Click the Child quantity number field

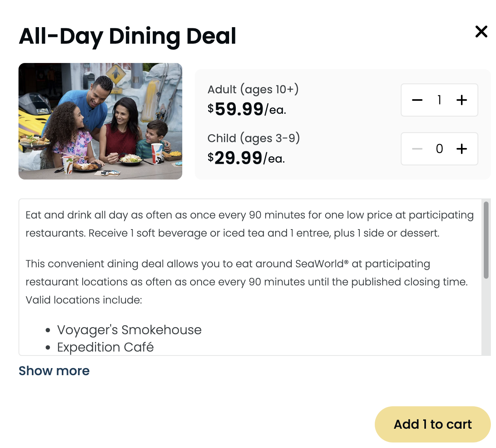(439, 149)
